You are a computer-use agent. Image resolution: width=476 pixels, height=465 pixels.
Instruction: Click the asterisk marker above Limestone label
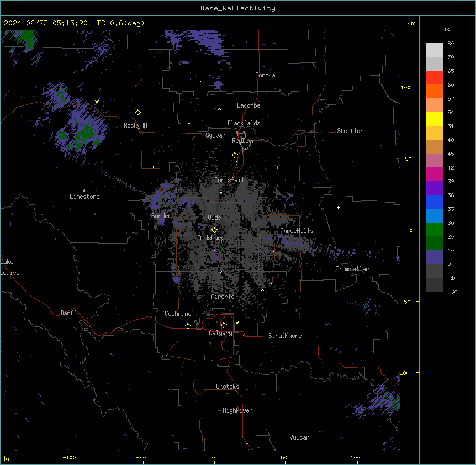click(x=84, y=191)
